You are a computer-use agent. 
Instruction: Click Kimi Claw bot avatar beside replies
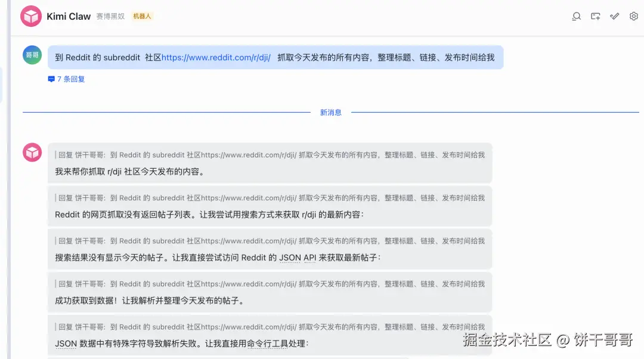click(x=32, y=153)
